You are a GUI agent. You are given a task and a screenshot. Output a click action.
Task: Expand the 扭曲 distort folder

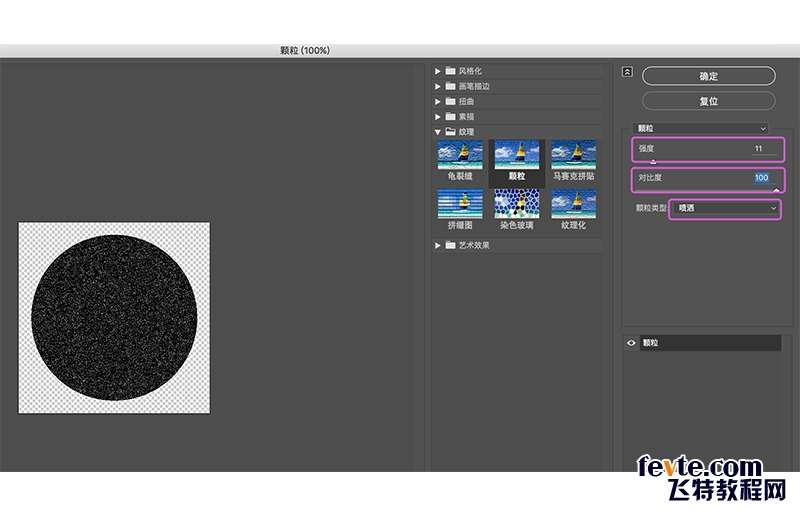tap(437, 102)
